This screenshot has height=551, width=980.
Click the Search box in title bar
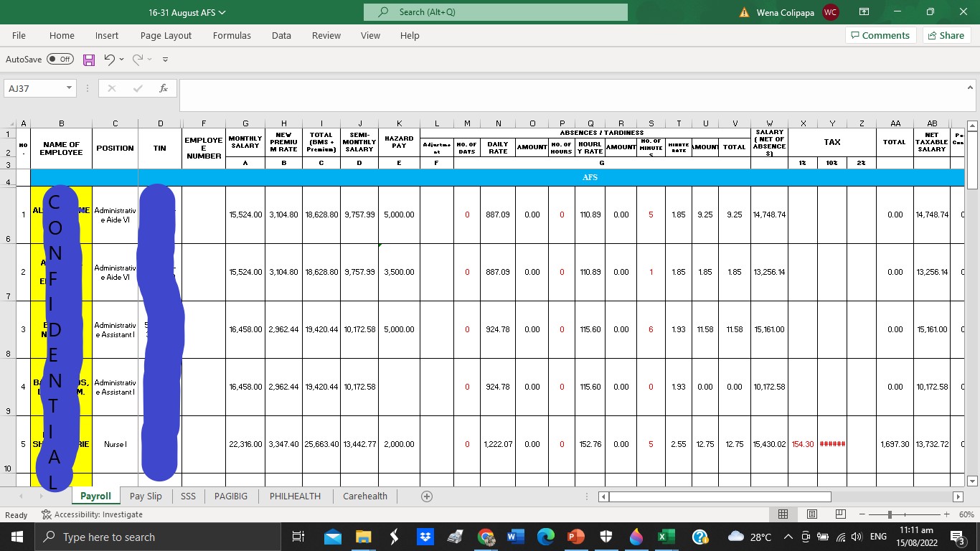[x=496, y=12]
